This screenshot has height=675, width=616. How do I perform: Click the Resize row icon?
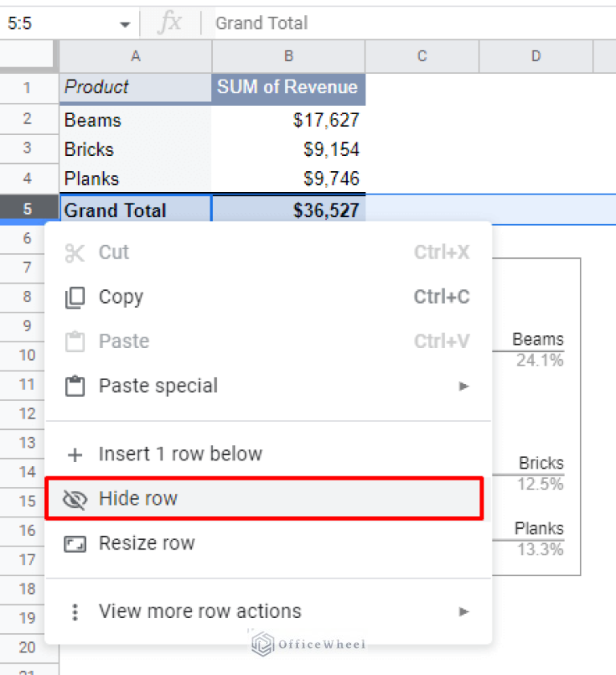tap(75, 544)
